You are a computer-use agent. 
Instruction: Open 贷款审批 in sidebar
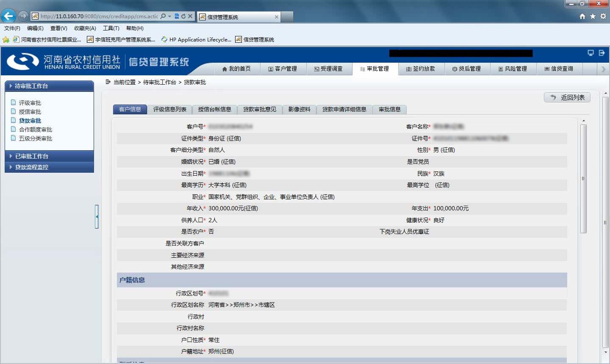[x=30, y=121]
